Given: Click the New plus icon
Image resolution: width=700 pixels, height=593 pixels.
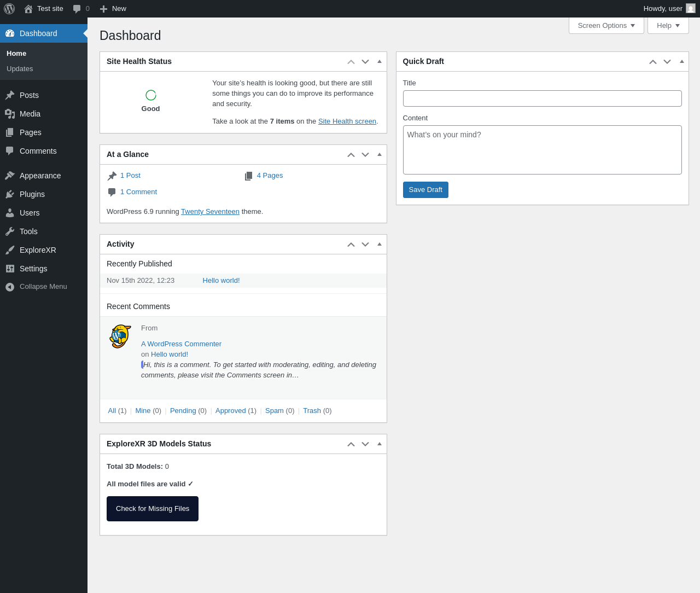Looking at the screenshot, I should pyautogui.click(x=103, y=9).
